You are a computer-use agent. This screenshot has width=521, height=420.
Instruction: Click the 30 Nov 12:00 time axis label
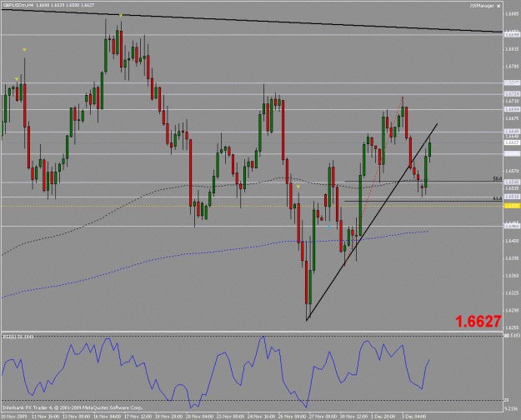[354, 417]
